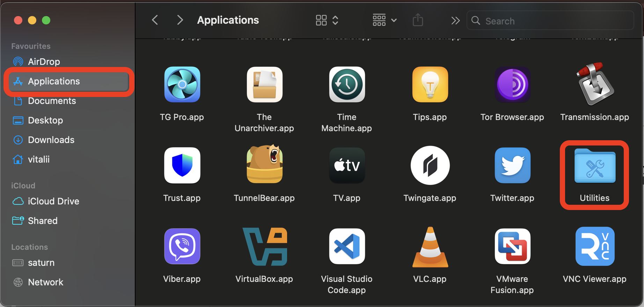Go forward with the right chevron
Screen dimensions: 644x307
point(180,20)
